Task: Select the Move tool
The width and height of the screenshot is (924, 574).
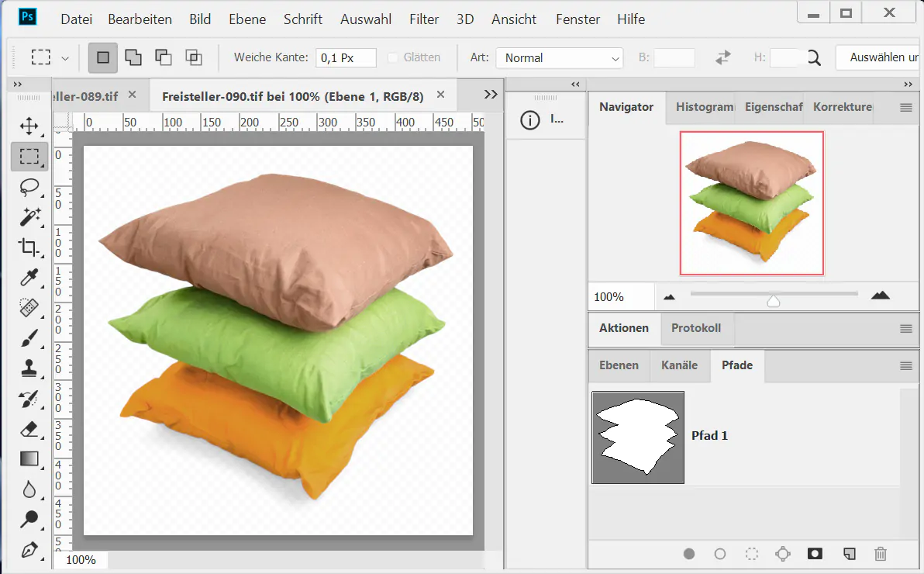Action: tap(29, 126)
